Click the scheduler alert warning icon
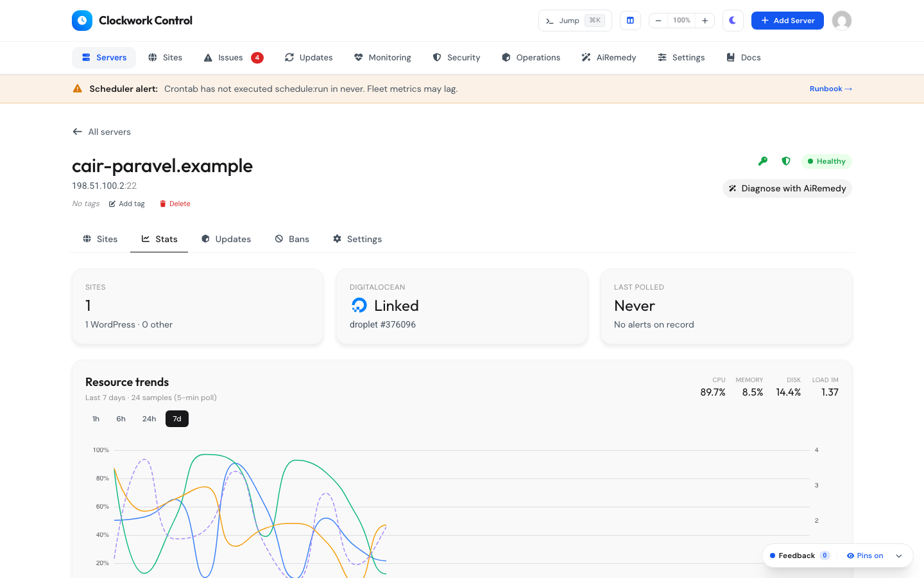This screenshot has height=578, width=924. coord(78,89)
